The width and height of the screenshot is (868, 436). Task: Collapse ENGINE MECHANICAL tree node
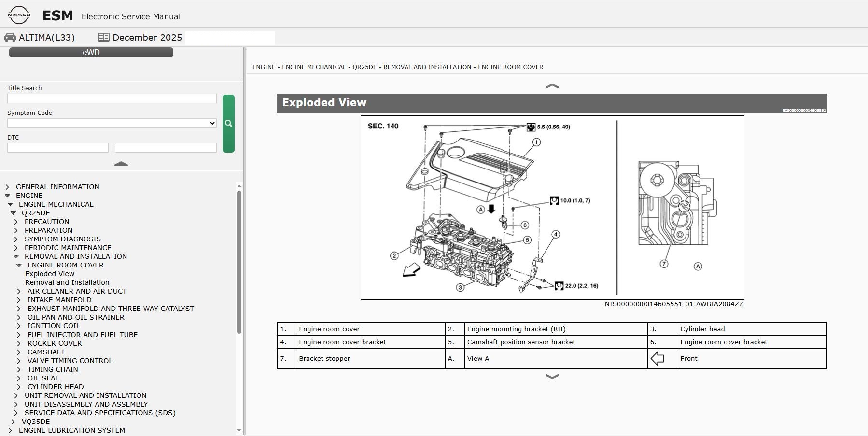pyautogui.click(x=10, y=204)
